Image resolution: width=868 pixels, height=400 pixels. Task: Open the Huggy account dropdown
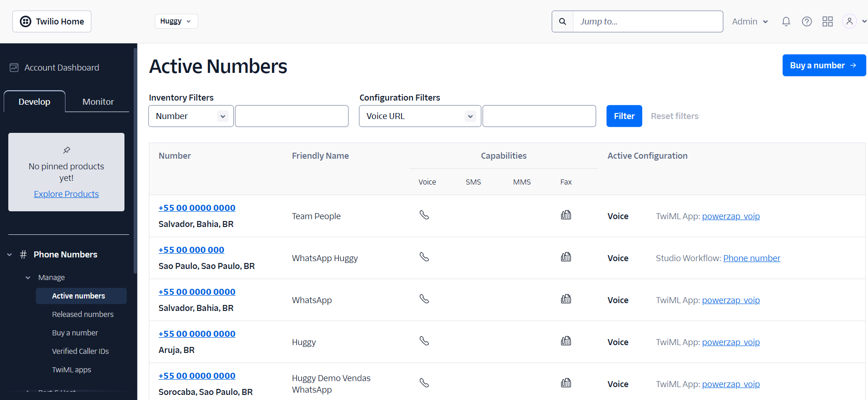(x=176, y=21)
